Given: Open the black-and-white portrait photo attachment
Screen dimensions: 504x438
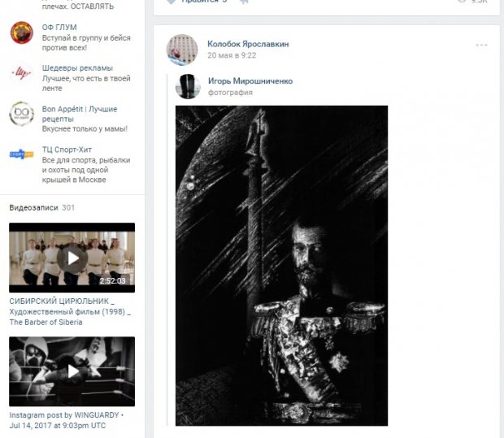Looking at the screenshot, I should (x=281, y=265).
